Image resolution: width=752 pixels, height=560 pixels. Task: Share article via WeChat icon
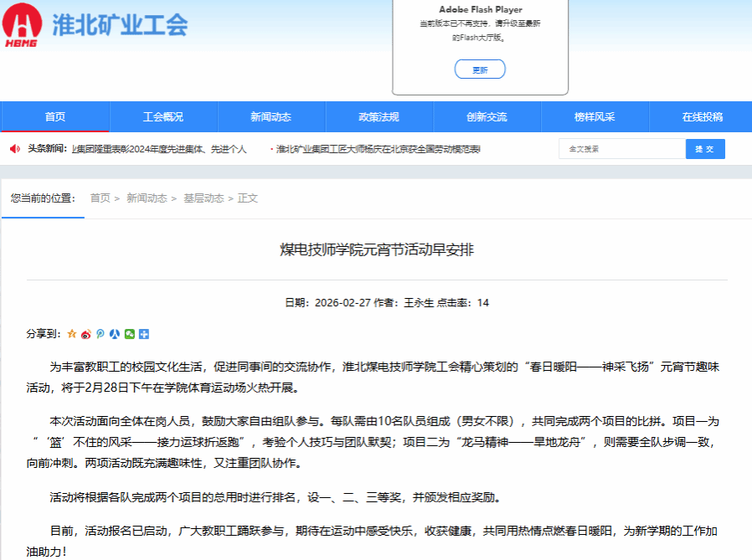coord(130,334)
